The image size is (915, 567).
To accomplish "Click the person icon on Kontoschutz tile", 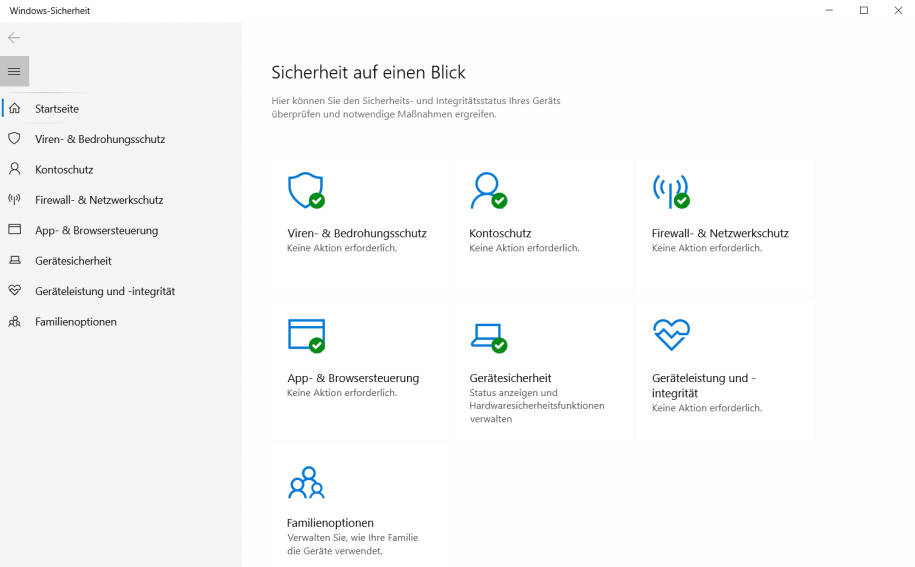I will (x=488, y=190).
